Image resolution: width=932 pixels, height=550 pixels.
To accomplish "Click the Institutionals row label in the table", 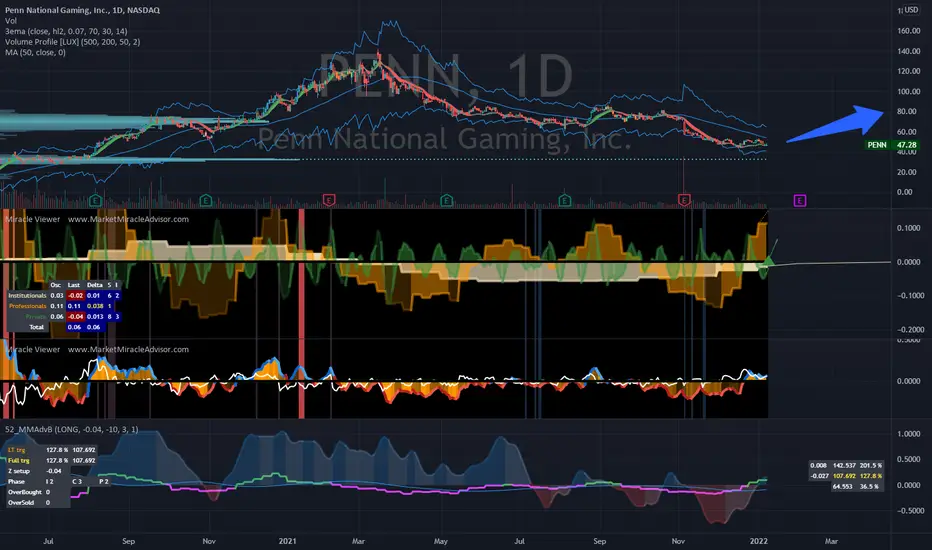I will 27,296.
